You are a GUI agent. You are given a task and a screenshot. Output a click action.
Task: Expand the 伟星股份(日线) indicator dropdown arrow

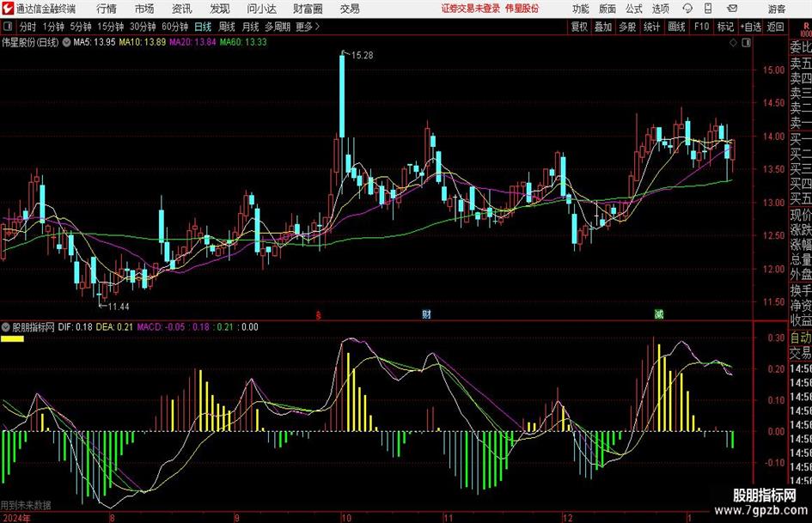pos(66,42)
